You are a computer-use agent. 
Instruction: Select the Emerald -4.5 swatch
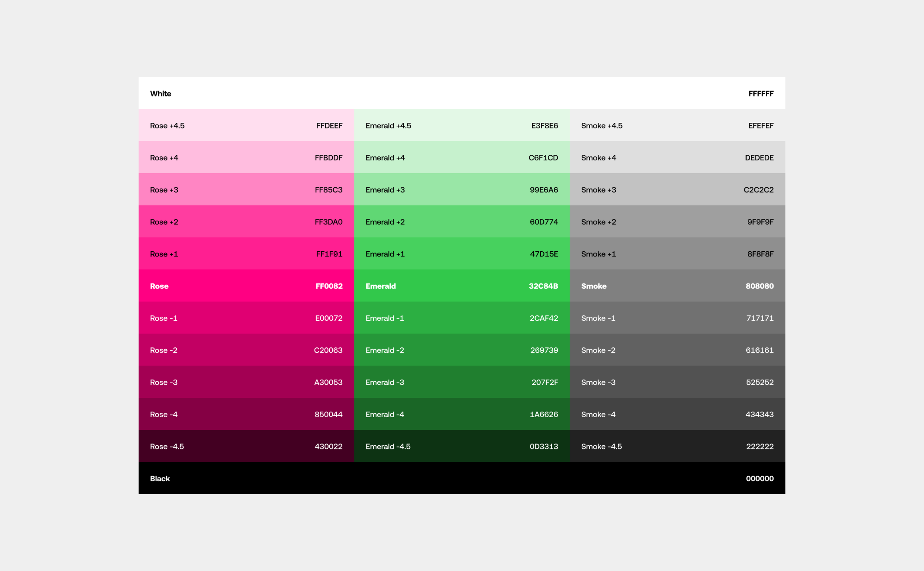461,446
